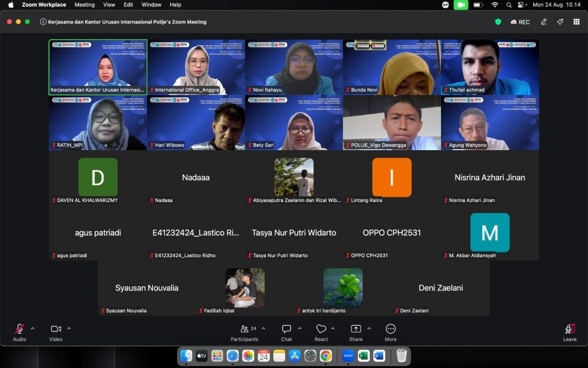
Task: Open the React heart icon
Action: (321, 329)
